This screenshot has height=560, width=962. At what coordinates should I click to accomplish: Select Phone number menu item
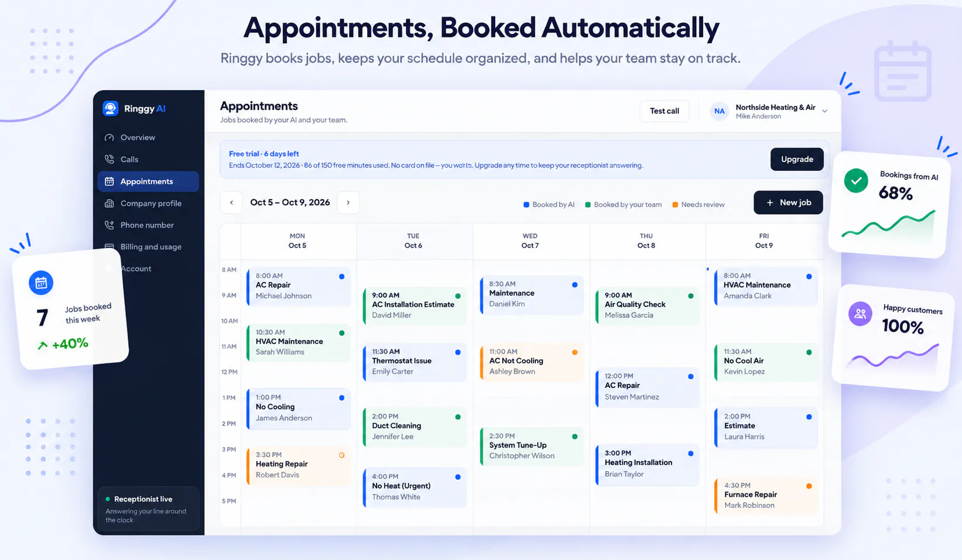click(x=149, y=225)
